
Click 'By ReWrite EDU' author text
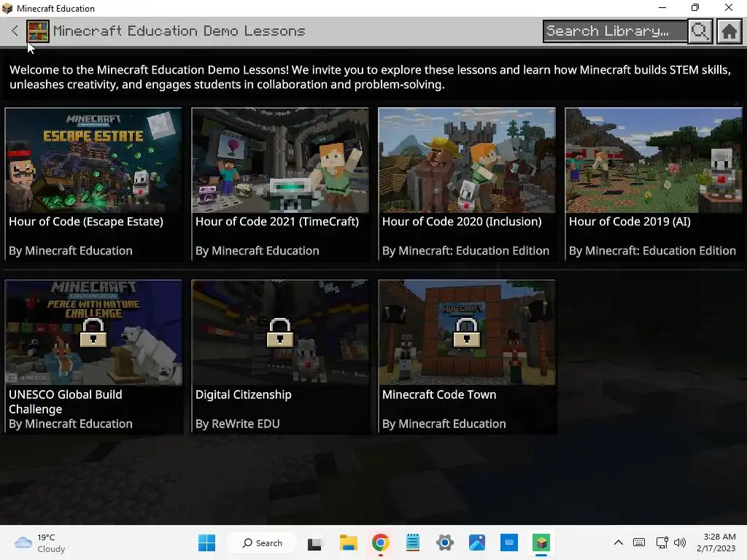click(x=238, y=424)
